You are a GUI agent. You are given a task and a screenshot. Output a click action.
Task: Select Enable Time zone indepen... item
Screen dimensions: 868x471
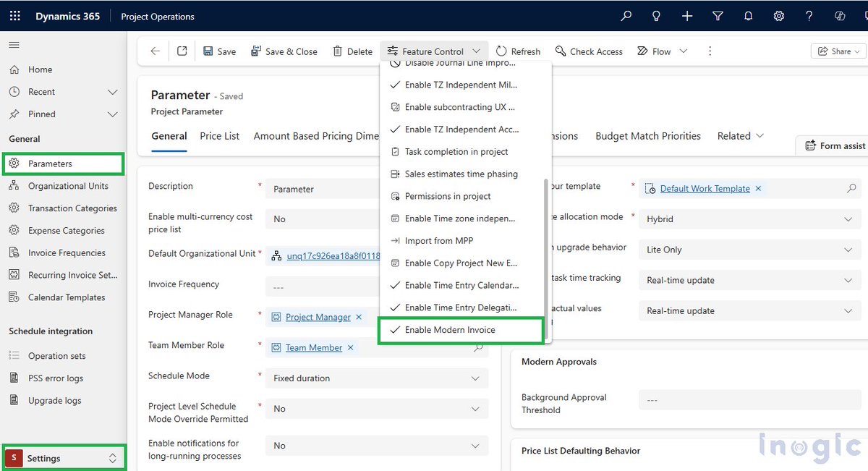pos(461,218)
